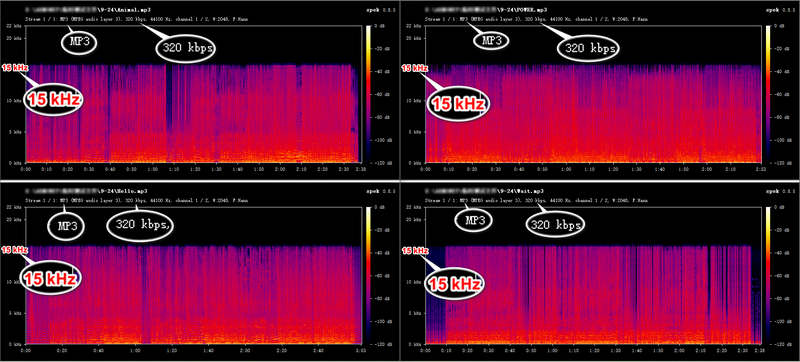Click the 0:00 time tick under Animal.mp3 spectrogram
Image resolution: width=800 pixels, height=362 pixels.
[26, 168]
